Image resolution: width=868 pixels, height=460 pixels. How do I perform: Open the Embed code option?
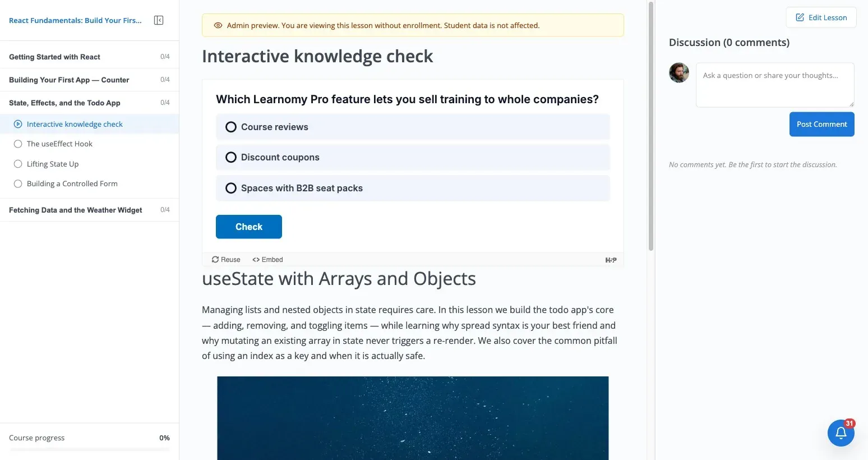[x=267, y=260]
